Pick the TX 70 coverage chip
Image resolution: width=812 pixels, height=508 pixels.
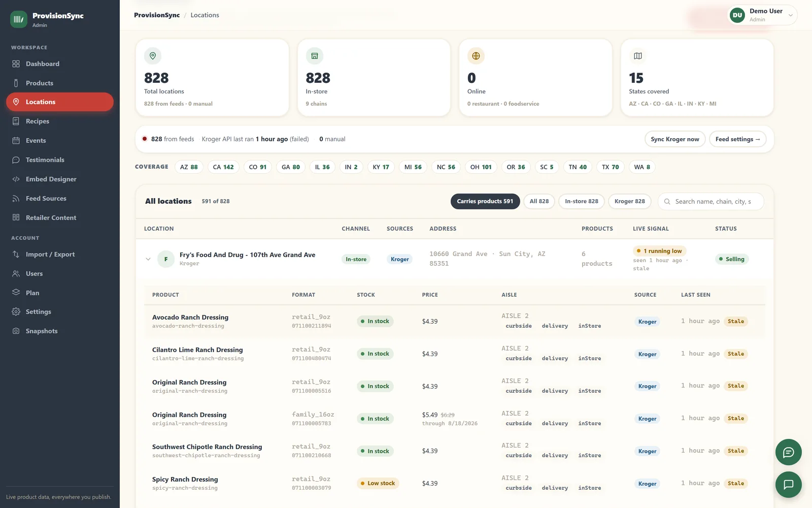tap(611, 167)
